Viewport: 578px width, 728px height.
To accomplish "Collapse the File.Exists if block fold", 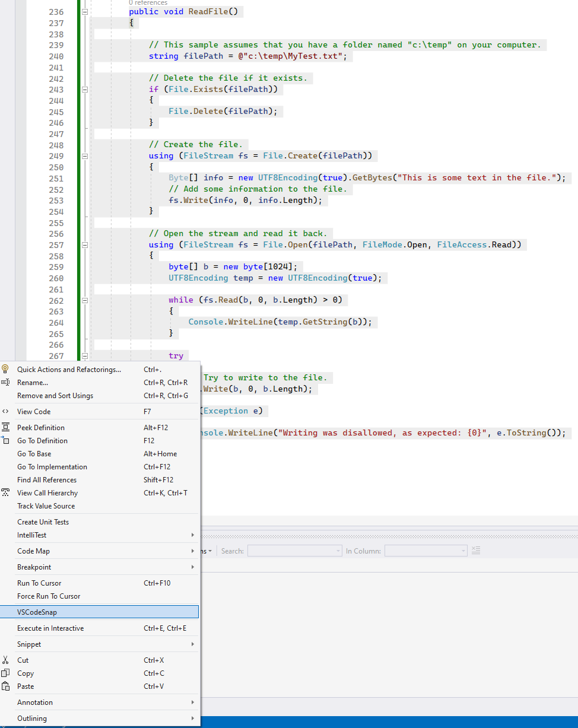I will [x=85, y=90].
